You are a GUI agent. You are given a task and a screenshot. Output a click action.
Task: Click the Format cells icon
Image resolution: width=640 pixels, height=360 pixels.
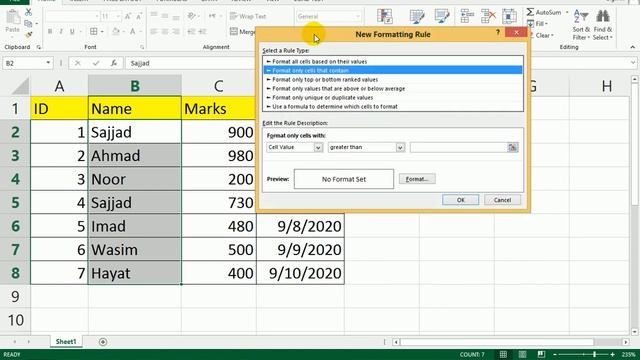coord(509,16)
